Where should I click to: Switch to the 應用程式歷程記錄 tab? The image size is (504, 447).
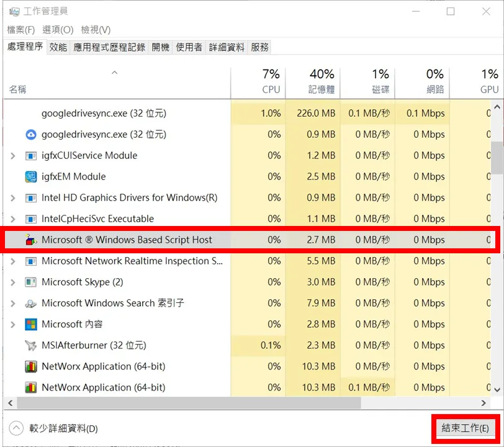[109, 47]
